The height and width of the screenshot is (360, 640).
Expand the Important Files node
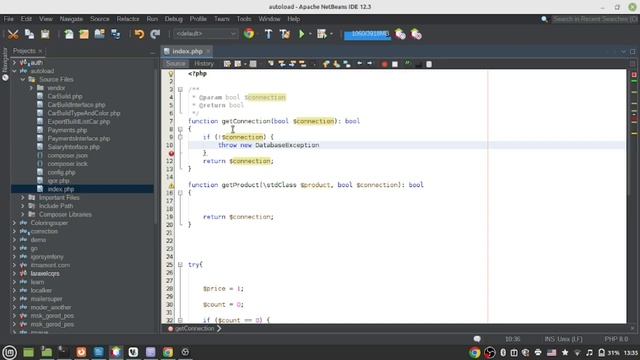[23, 198]
